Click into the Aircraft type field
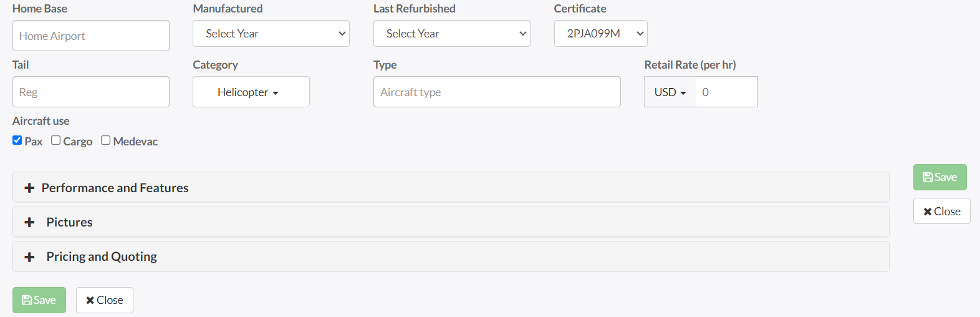The height and width of the screenshot is (317, 980). coord(497,92)
